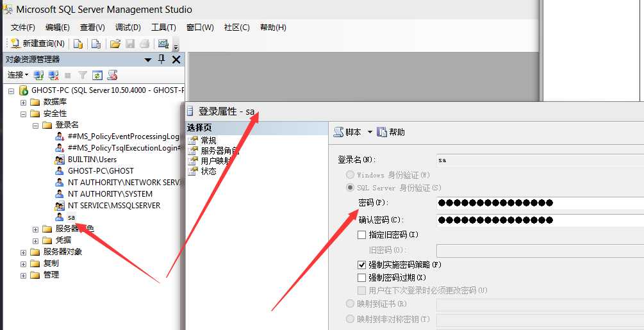Click the query-file icon left of Open folder
Viewport: 644px width, 330px height.
pos(95,44)
